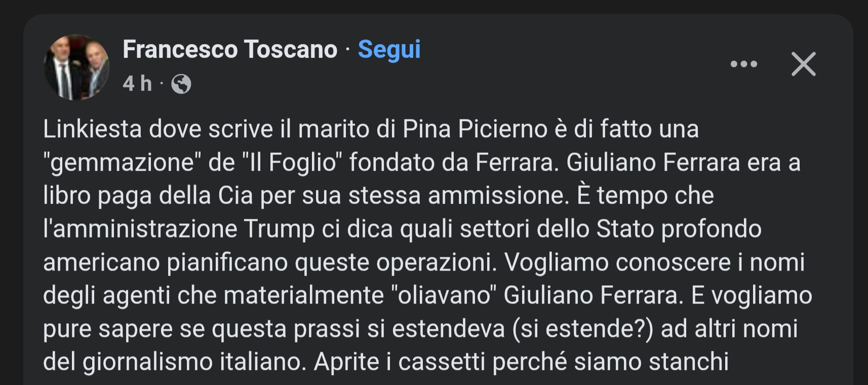Screen dimensions: 868x385
Task: Click the globe public-audience icon
Action: point(181,84)
